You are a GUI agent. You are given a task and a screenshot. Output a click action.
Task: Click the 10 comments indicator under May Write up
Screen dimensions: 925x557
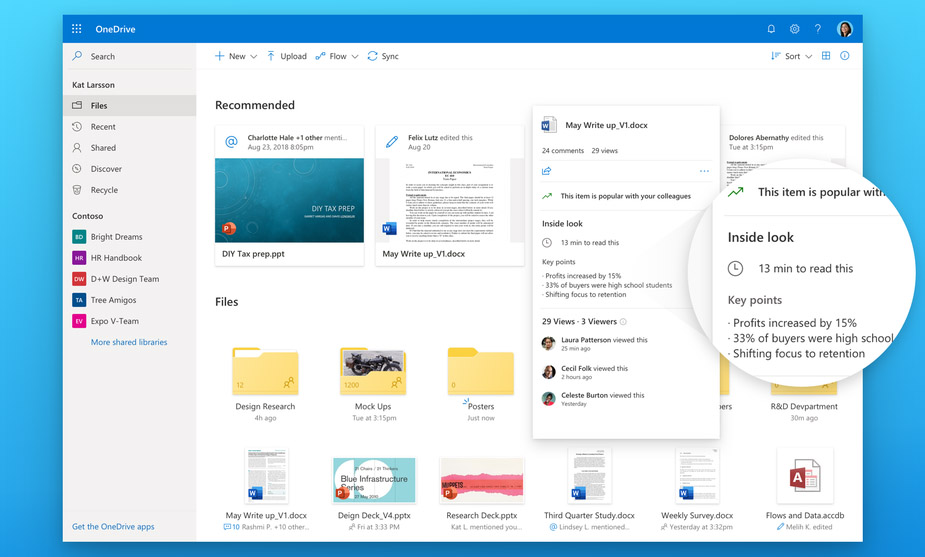[x=231, y=527]
